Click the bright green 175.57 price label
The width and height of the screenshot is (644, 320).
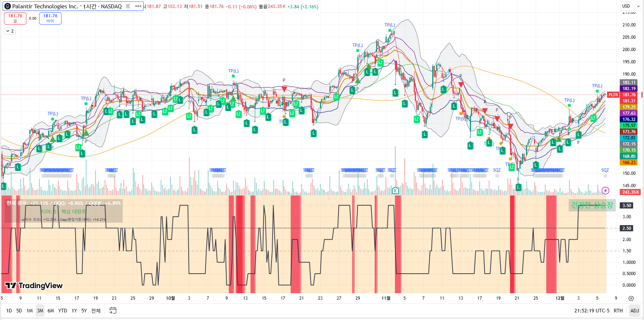click(x=629, y=126)
